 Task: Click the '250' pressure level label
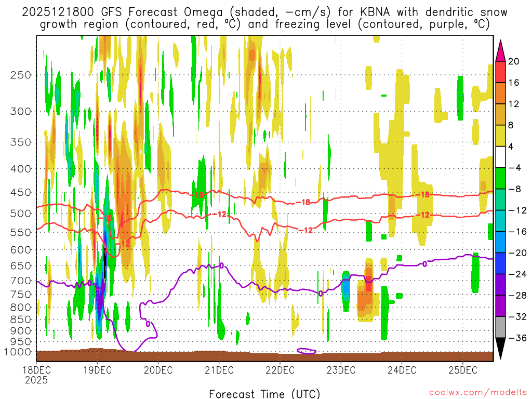(21, 75)
